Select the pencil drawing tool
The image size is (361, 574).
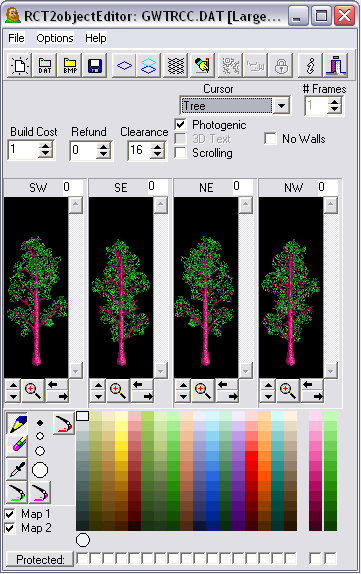point(17,424)
